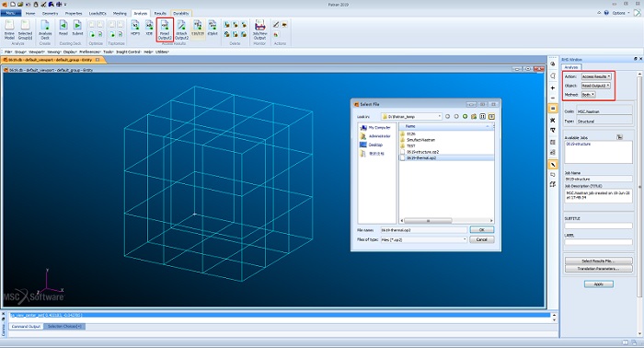Click OK in Select File dialog
644x348 pixels.
click(x=482, y=229)
